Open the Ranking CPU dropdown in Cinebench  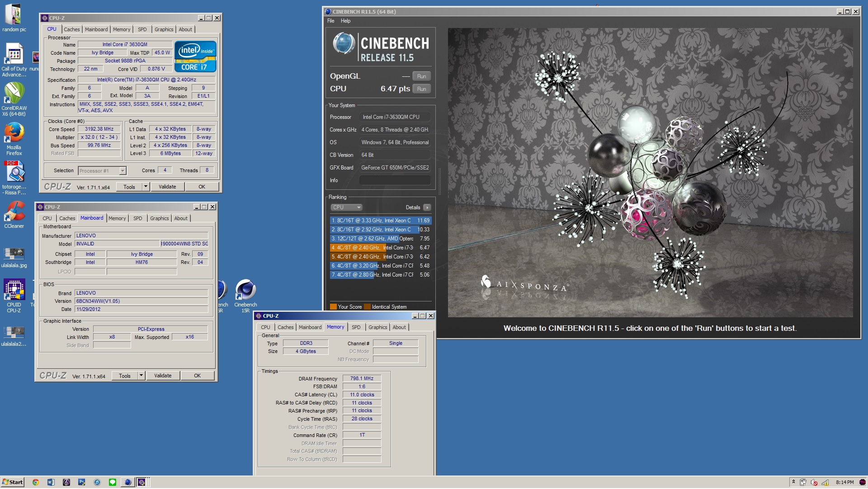coord(347,208)
